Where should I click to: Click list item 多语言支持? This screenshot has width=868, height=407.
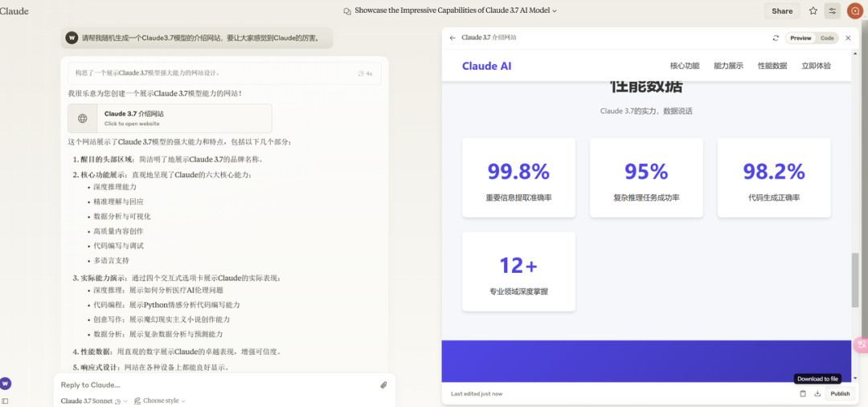tap(111, 260)
